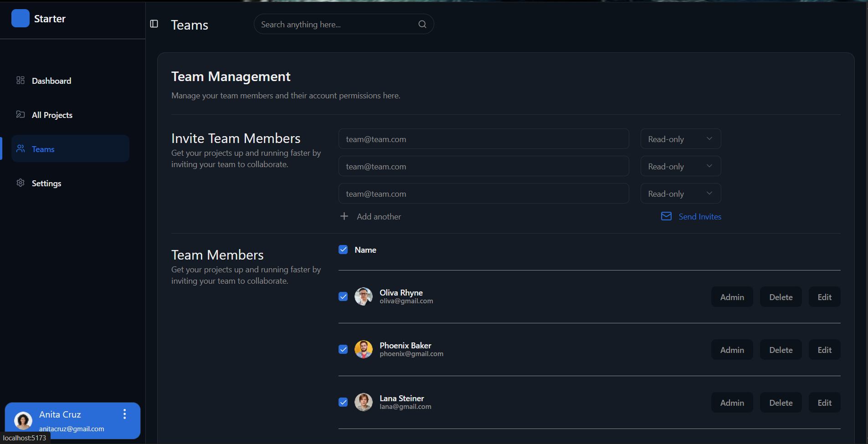868x444 pixels.
Task: Open the third Read-only role selector
Action: point(680,193)
